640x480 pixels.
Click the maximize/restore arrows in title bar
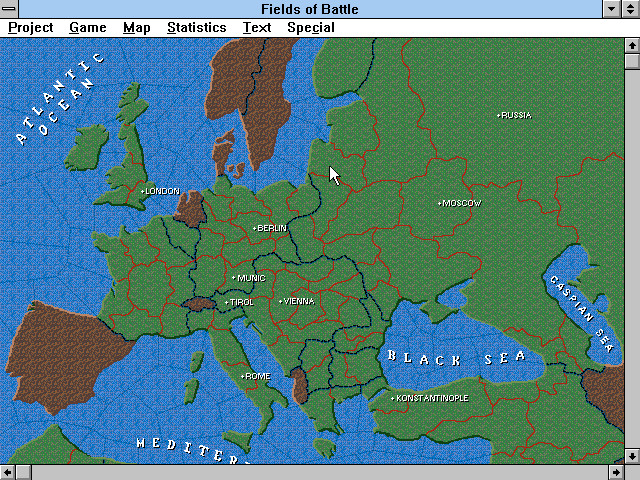[631, 9]
